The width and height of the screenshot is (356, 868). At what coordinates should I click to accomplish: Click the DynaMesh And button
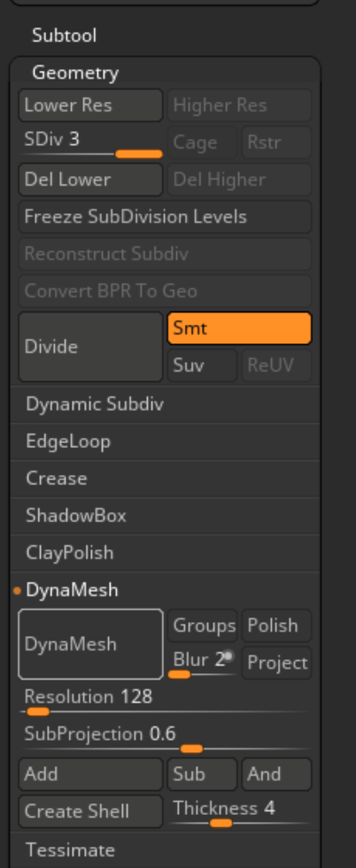[277, 774]
